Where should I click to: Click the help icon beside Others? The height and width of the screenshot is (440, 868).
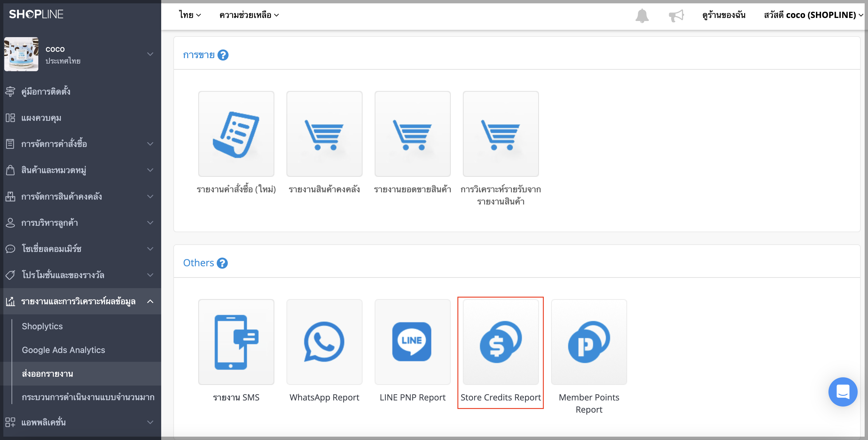pos(222,263)
